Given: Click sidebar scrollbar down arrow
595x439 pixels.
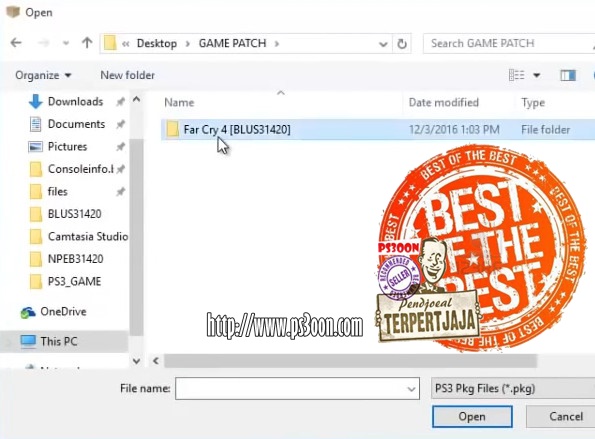Looking at the screenshot, I should tap(137, 361).
